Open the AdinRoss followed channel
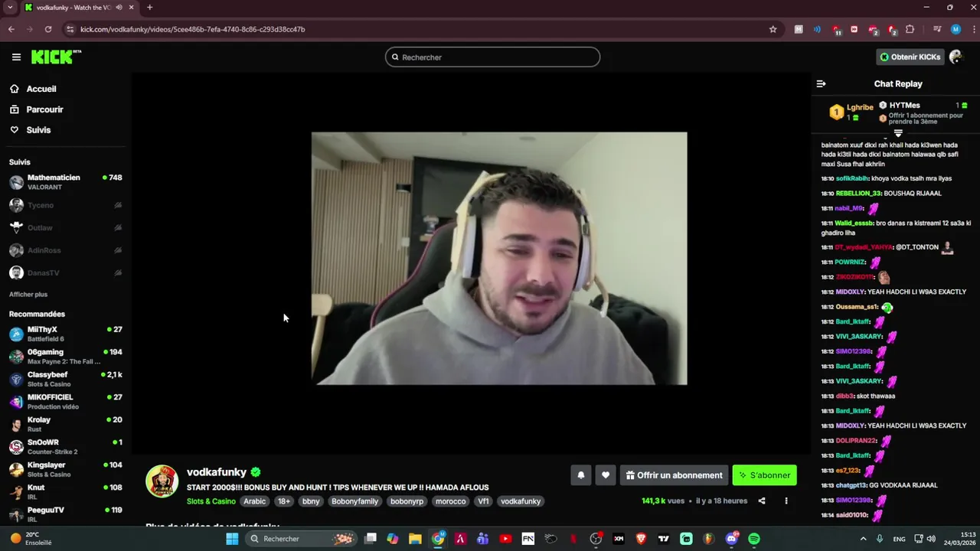This screenshot has width=980, height=551. [x=66, y=250]
